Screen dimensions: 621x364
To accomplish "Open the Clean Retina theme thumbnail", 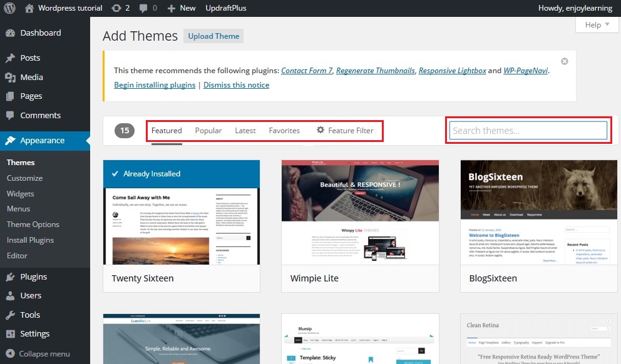I will point(538,339).
